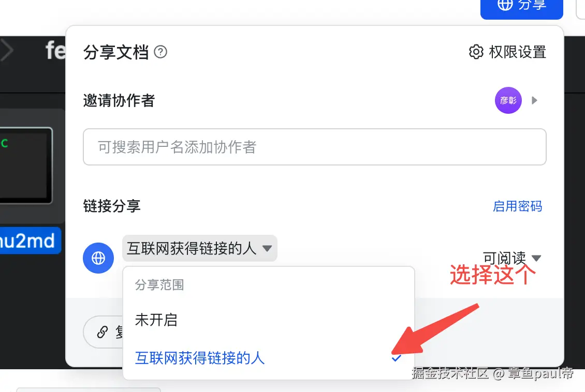
Task: Expand collaborator list arrow next to avatar
Action: (535, 100)
